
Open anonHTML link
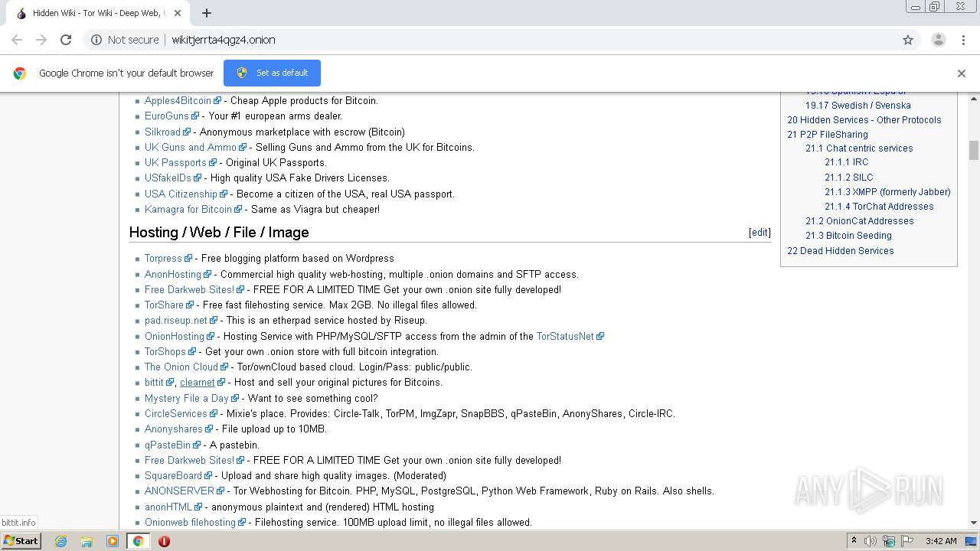(x=168, y=507)
